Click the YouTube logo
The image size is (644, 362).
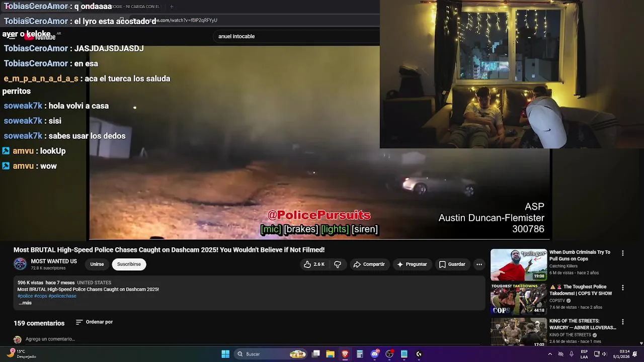click(40, 36)
